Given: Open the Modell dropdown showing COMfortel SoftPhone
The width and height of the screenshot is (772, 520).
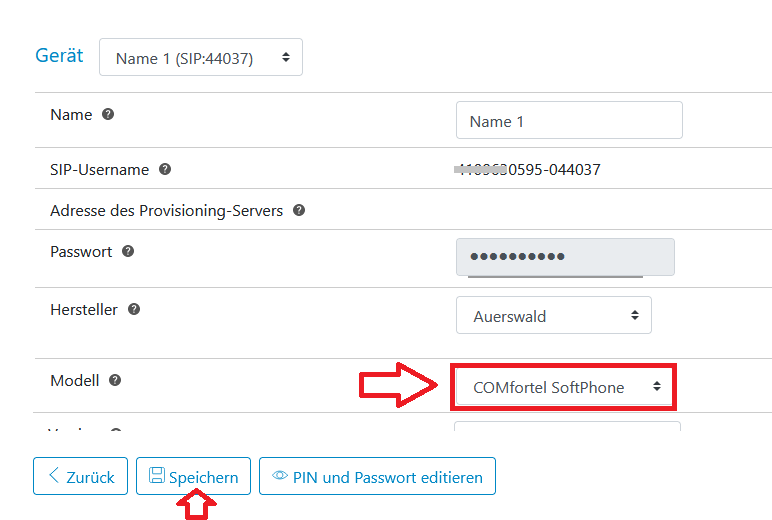Looking at the screenshot, I should [564, 387].
